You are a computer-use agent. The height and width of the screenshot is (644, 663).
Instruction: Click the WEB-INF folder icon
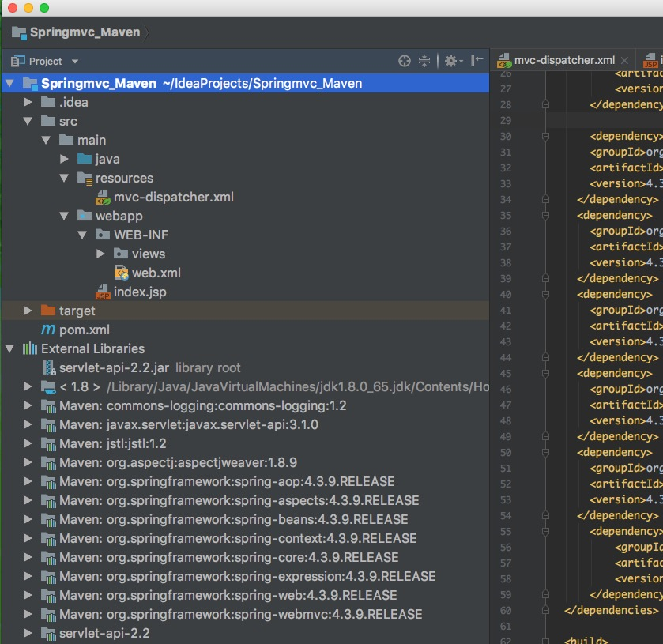point(103,234)
